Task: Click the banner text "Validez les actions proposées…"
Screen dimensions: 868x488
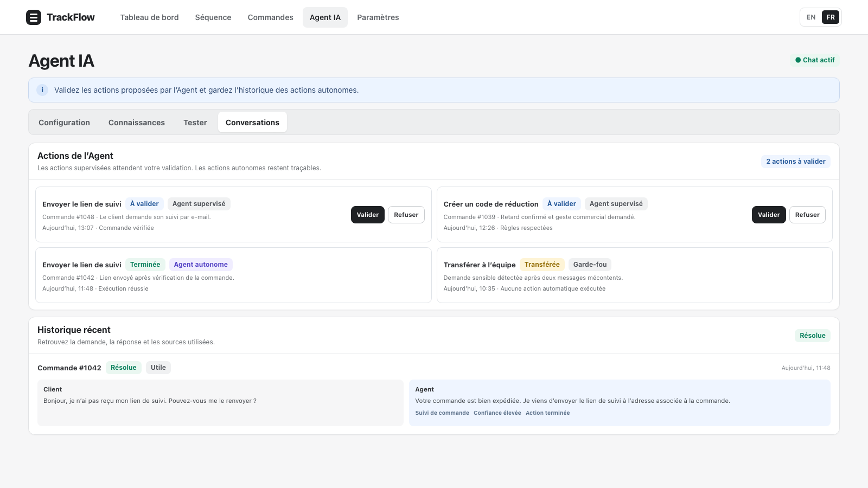Action: tap(206, 90)
